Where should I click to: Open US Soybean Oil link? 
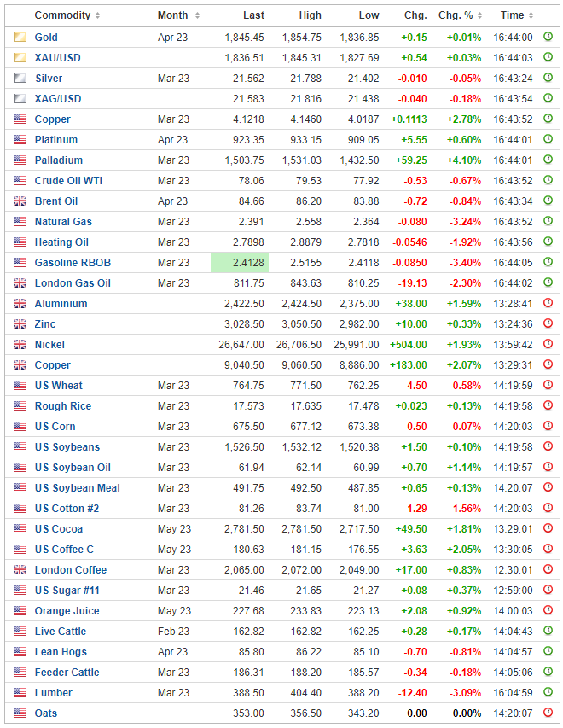click(x=73, y=468)
